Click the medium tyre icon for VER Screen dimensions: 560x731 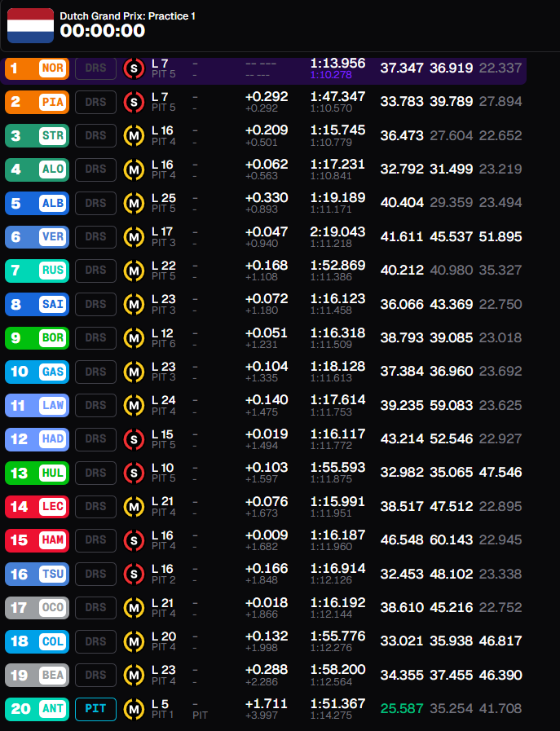point(134,237)
